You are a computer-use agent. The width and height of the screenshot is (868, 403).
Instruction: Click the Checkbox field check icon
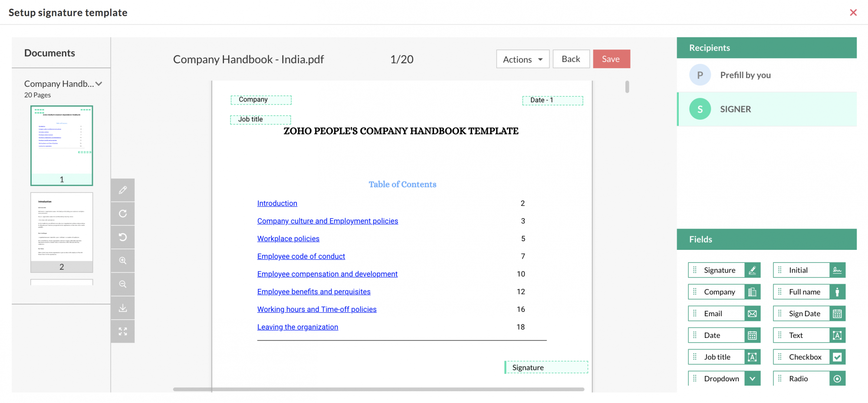[x=837, y=357]
